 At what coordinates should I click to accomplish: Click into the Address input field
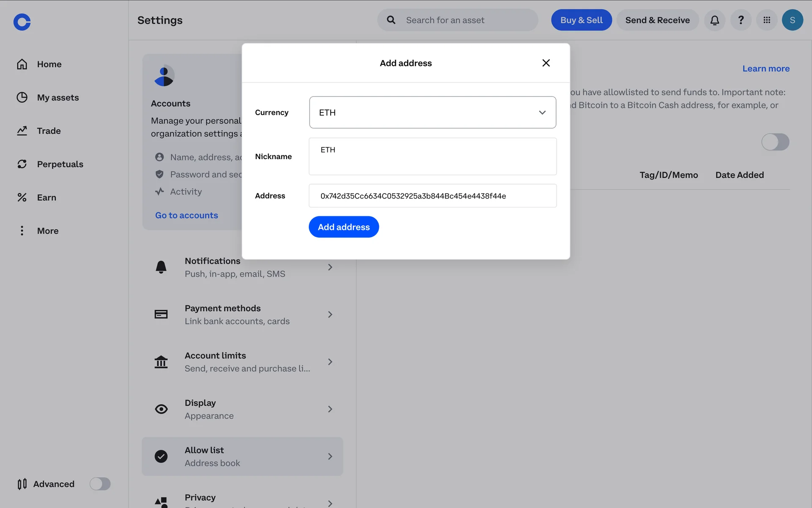pyautogui.click(x=432, y=196)
